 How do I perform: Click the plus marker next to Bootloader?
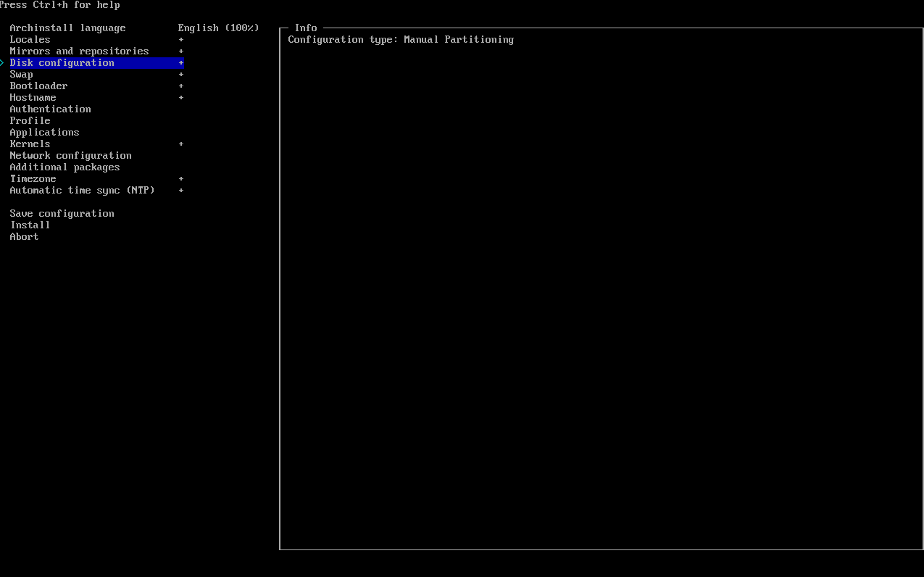tap(181, 86)
